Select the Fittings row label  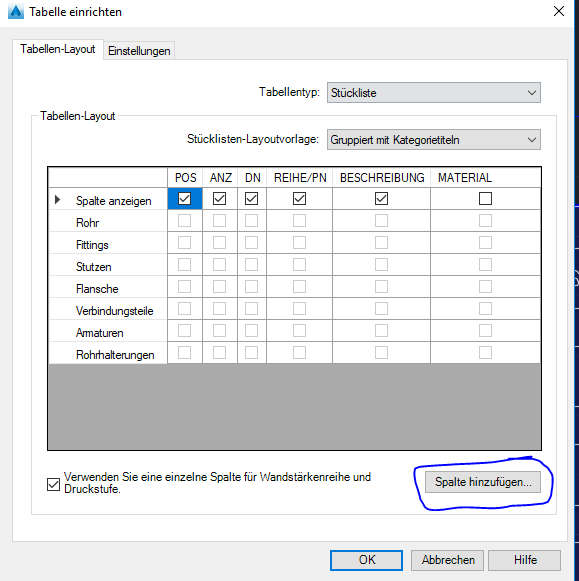92,245
